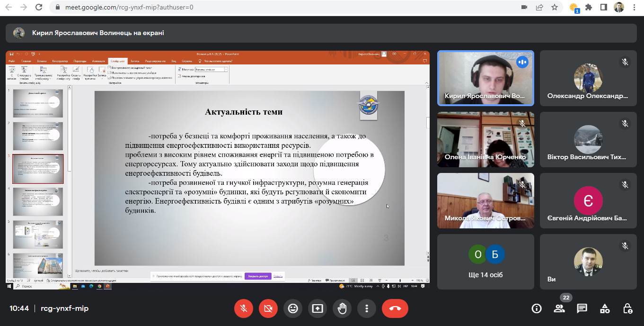Open Meet more options three-dot menu
644x326 pixels.
coord(367,308)
